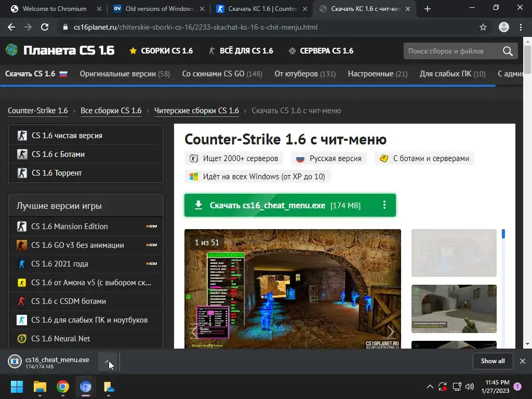Open the Windows Start menu
The image size is (532, 399).
pos(17,387)
